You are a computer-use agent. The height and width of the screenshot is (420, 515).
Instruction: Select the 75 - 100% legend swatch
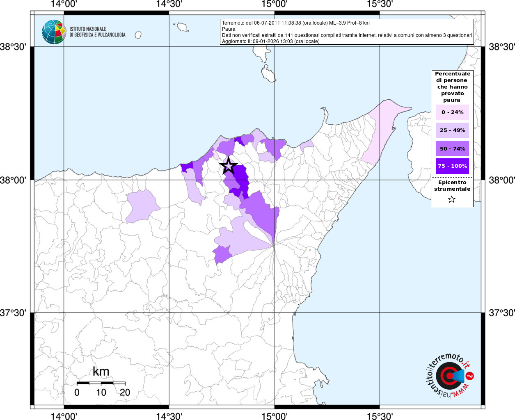(x=452, y=166)
